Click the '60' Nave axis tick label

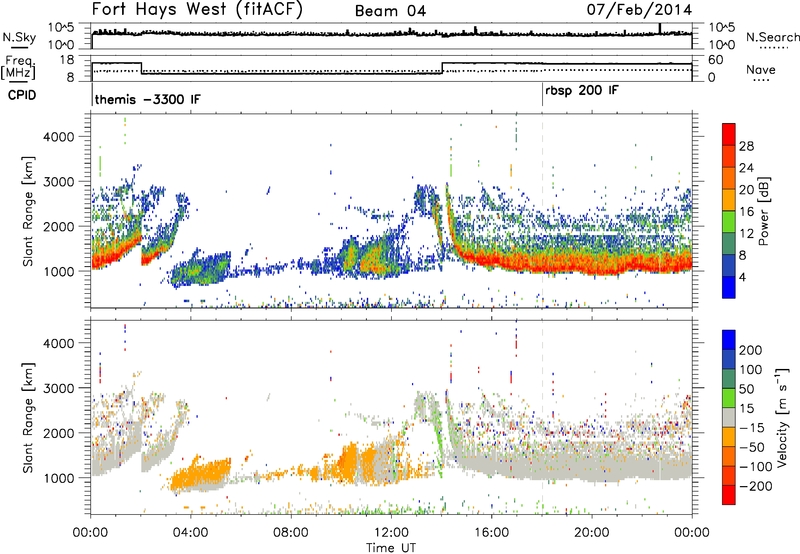(x=716, y=60)
